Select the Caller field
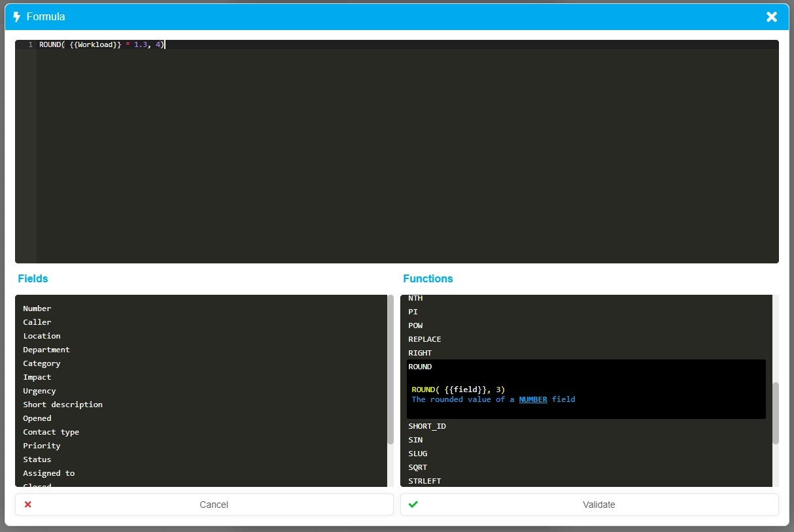This screenshot has width=794, height=532. pos(37,322)
